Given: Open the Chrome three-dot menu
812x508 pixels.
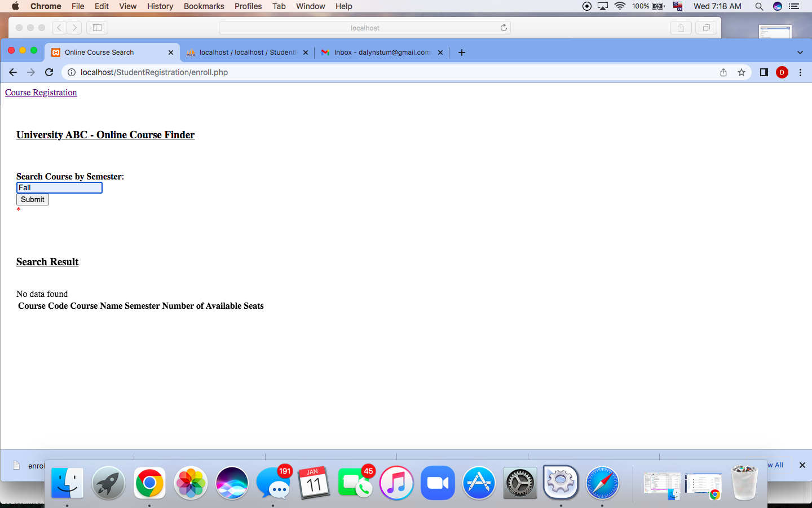Looking at the screenshot, I should [800, 72].
